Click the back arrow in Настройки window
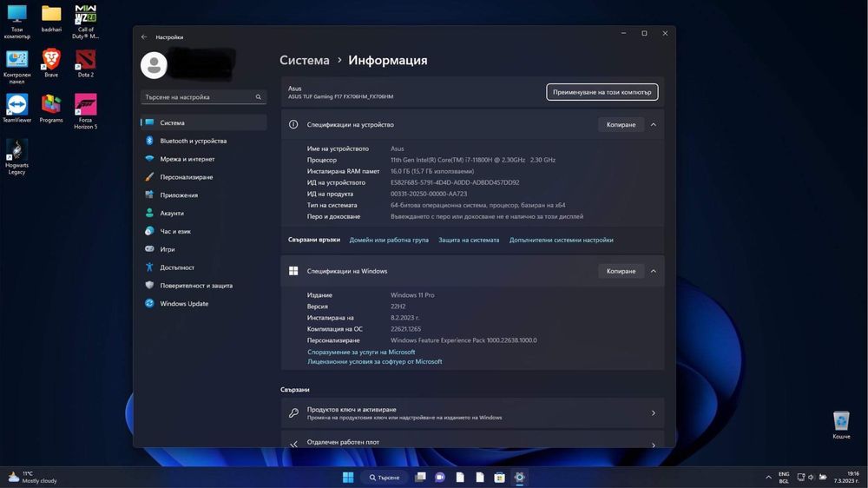The width and height of the screenshot is (868, 488). click(x=144, y=37)
